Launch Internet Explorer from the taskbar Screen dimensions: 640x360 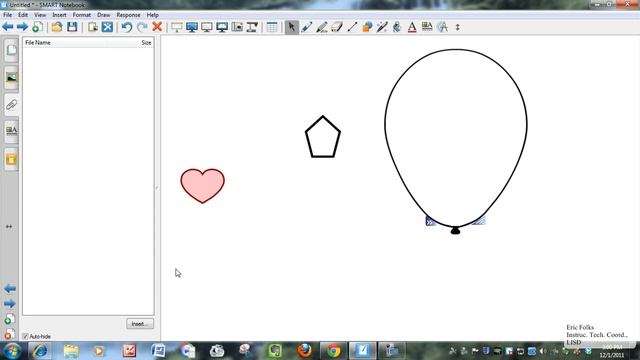(x=40, y=351)
